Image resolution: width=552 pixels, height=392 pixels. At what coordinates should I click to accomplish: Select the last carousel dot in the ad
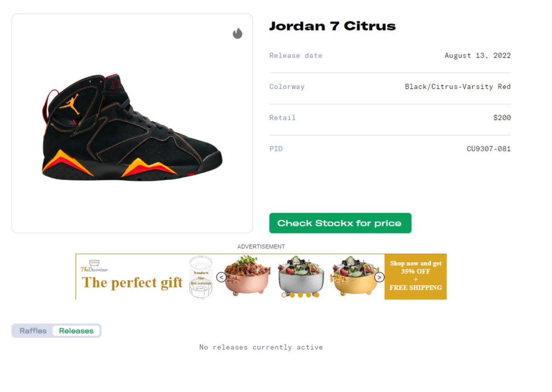(x=316, y=295)
